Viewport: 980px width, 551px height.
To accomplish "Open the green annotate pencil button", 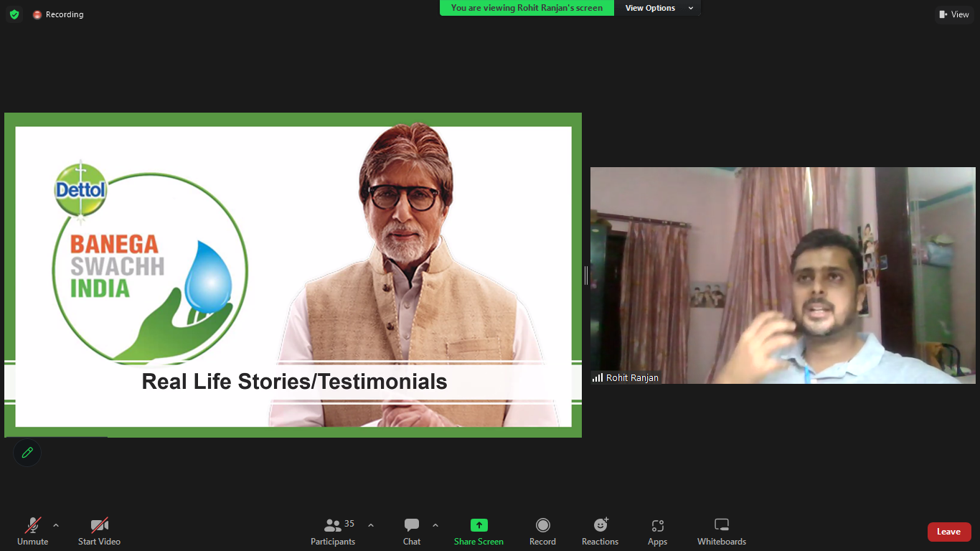I will click(x=27, y=453).
